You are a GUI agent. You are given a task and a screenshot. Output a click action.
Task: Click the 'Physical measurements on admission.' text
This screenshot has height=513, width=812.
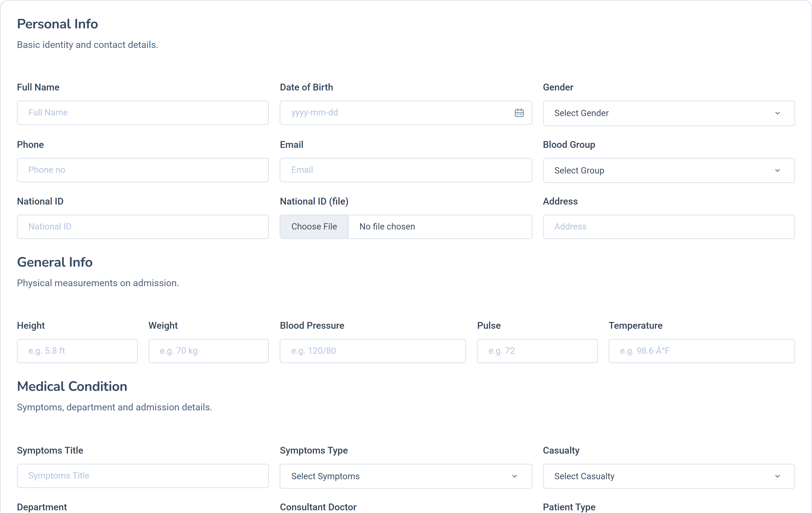pyautogui.click(x=98, y=283)
